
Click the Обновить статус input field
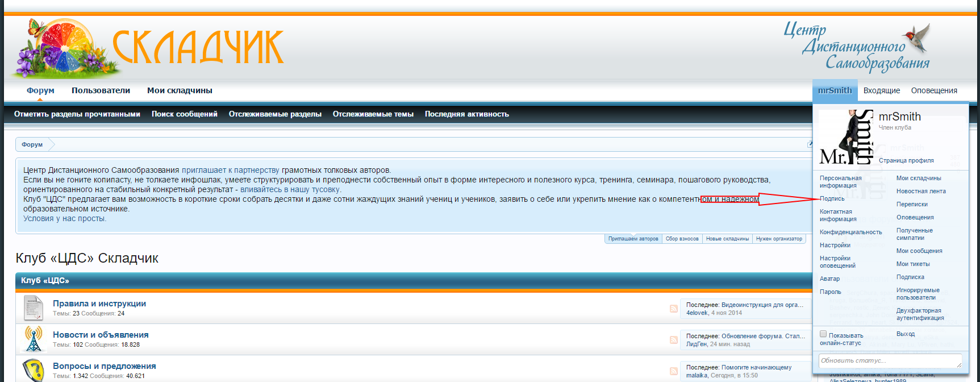(x=890, y=361)
